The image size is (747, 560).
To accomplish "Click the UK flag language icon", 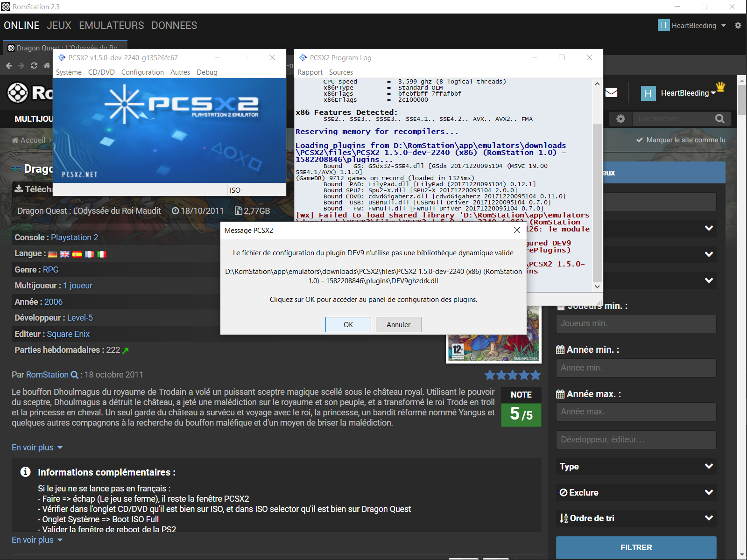I will click(65, 254).
